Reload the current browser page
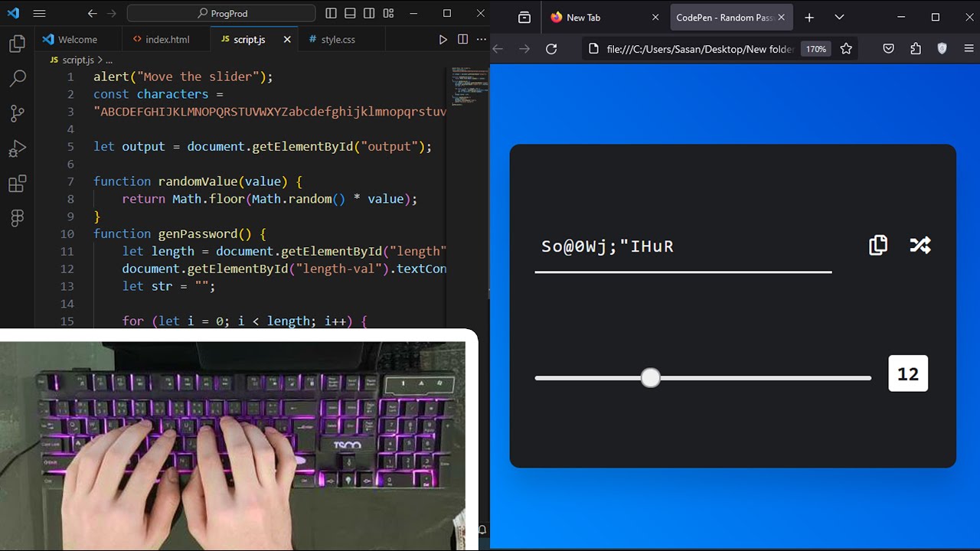This screenshot has height=551, width=980. click(x=551, y=49)
